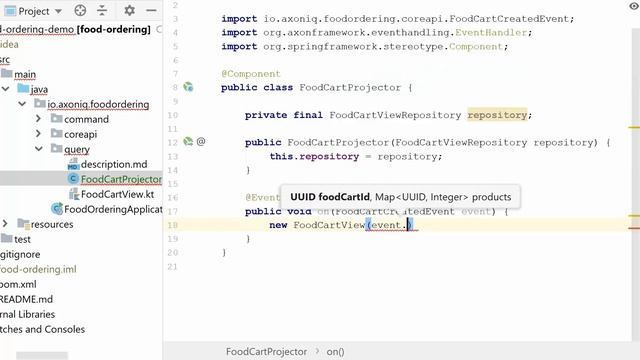640x360 pixels.
Task: Select External Libraries node
Action: point(27,314)
